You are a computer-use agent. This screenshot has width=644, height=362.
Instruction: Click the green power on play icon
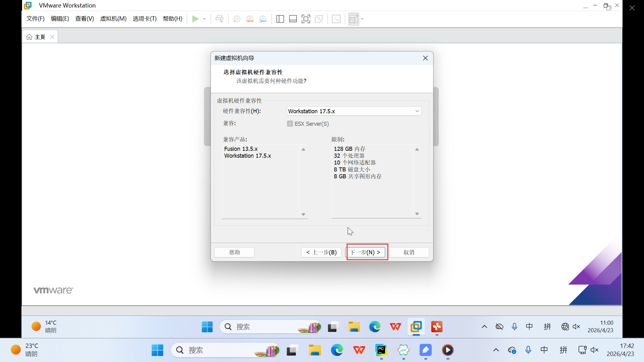coord(195,19)
